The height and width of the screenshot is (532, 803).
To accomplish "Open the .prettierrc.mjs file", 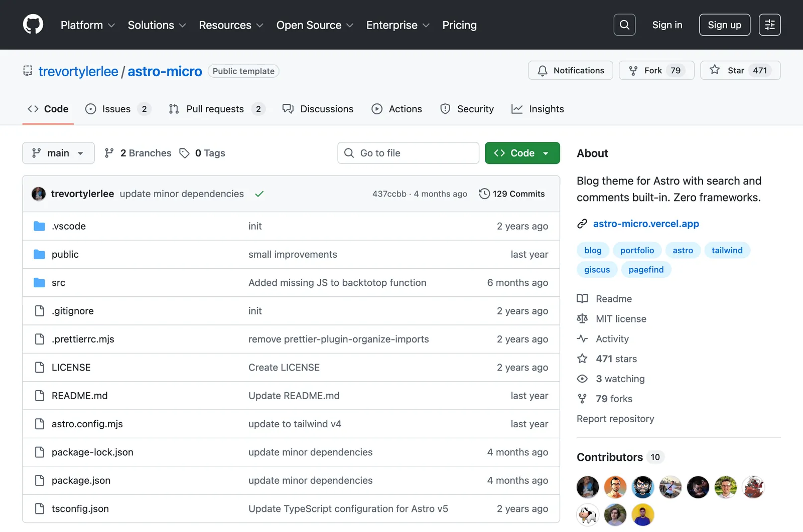I will click(83, 339).
